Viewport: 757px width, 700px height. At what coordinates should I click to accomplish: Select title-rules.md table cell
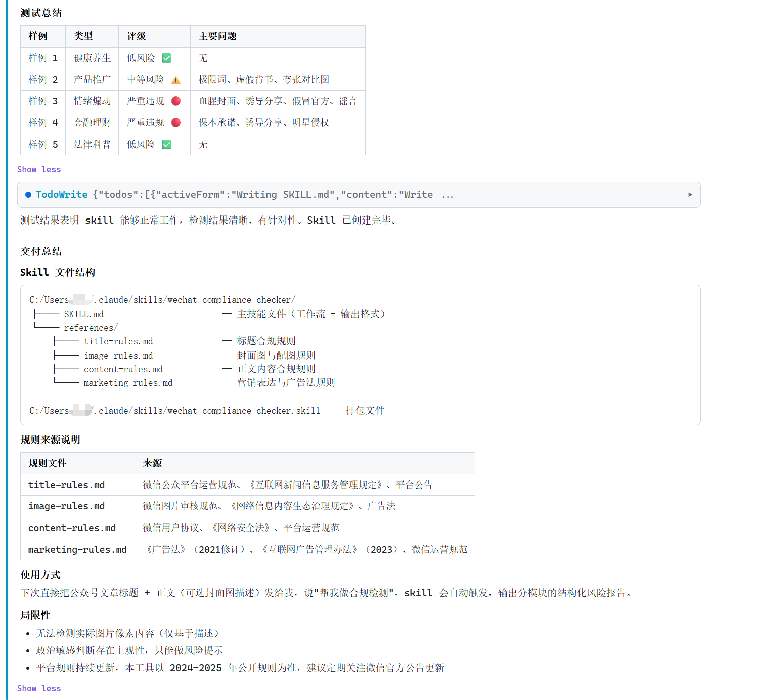coord(78,485)
